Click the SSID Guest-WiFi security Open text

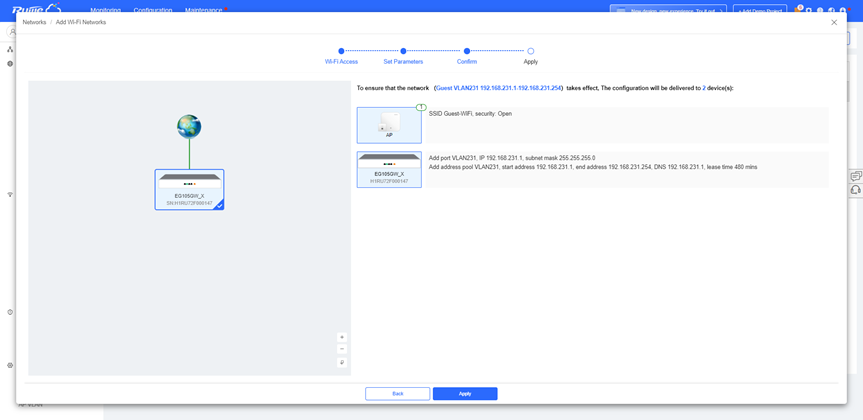click(471, 113)
